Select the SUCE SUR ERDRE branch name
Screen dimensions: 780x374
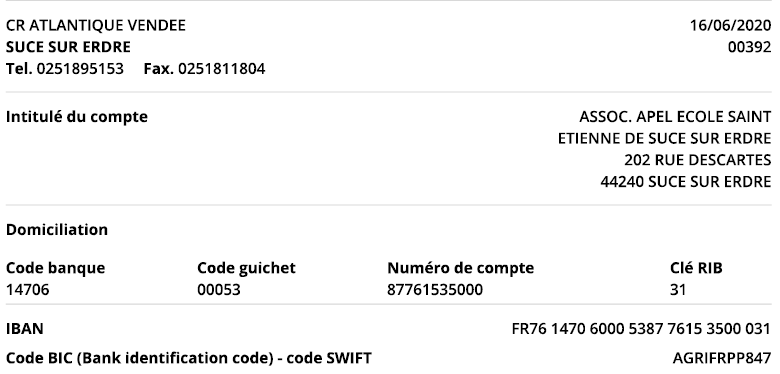click(68, 47)
